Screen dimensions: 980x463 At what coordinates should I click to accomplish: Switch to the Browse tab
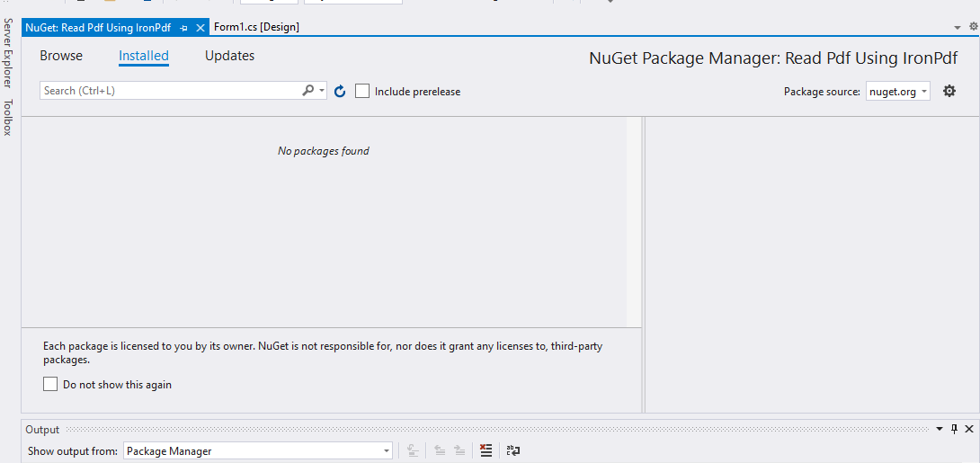(61, 56)
